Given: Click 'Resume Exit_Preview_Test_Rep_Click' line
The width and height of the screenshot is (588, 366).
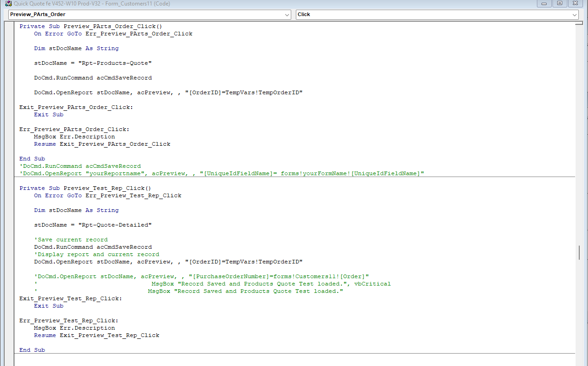Looking at the screenshot, I should (x=97, y=335).
